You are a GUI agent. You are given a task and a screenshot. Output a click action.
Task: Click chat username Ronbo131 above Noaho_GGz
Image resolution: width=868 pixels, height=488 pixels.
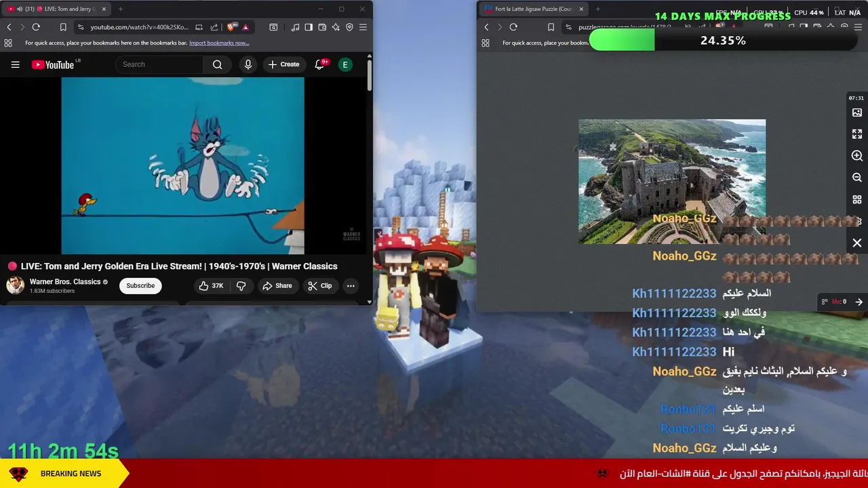coord(688,429)
